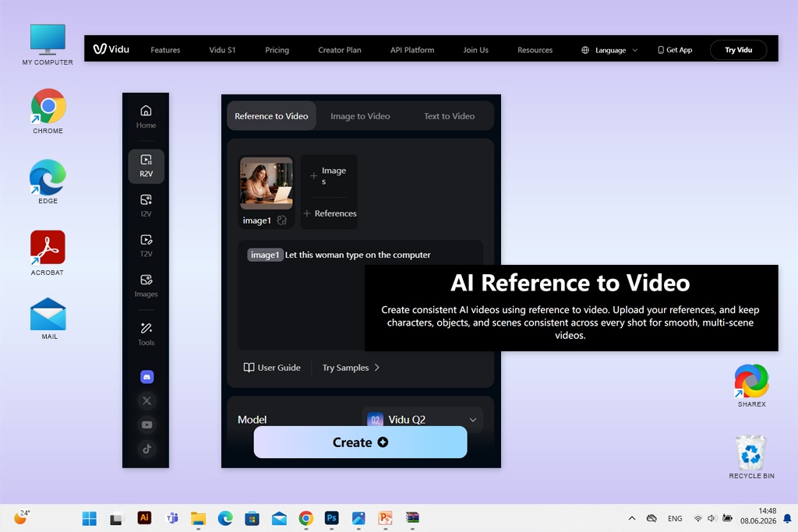Select the R2V sidebar icon
The image size is (798, 532).
pyautogui.click(x=146, y=166)
